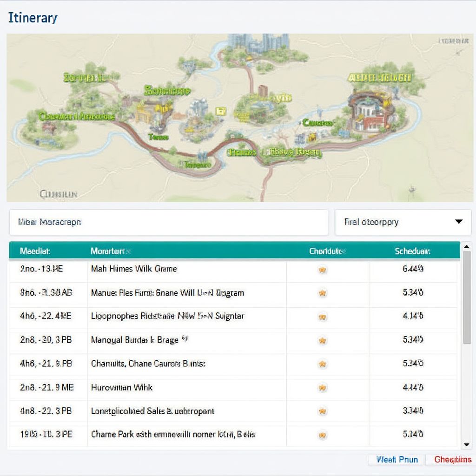The height and width of the screenshot is (476, 476).
Task: Click the Weat Prun button
Action: [396, 459]
